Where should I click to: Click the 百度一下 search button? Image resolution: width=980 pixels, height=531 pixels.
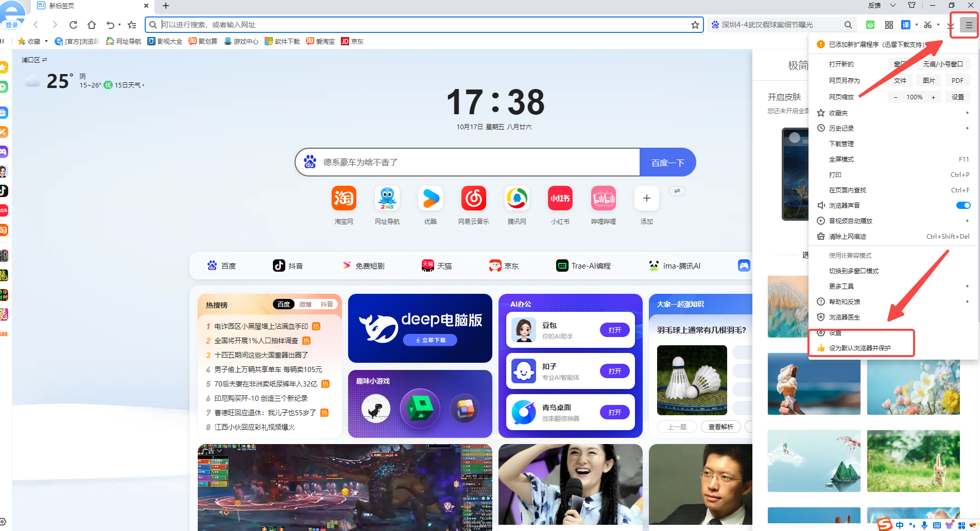[667, 162]
